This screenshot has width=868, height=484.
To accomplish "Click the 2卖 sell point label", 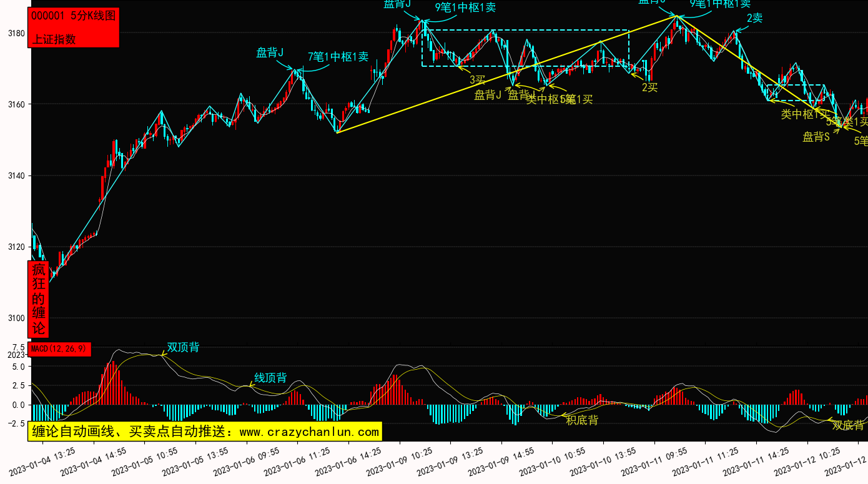I will (755, 18).
